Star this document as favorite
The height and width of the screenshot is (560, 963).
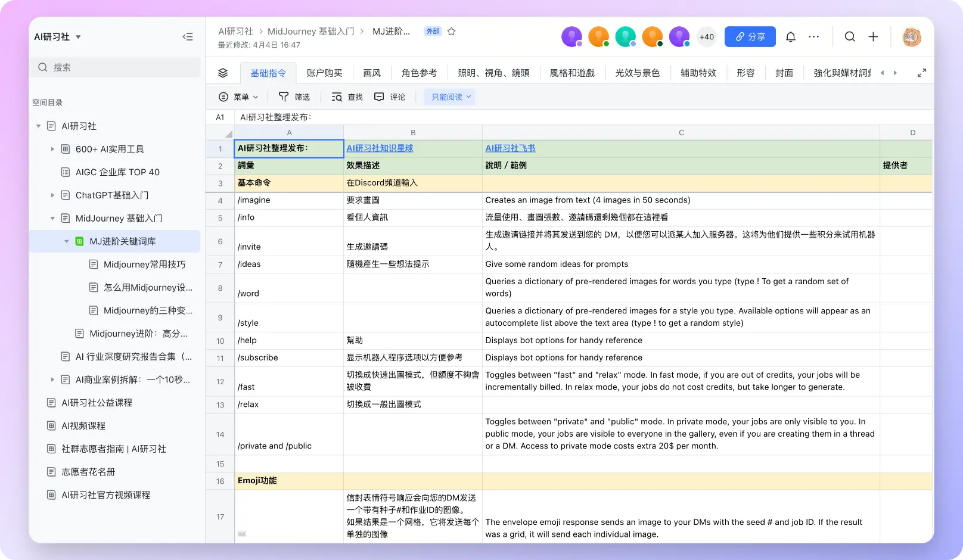pos(452,32)
